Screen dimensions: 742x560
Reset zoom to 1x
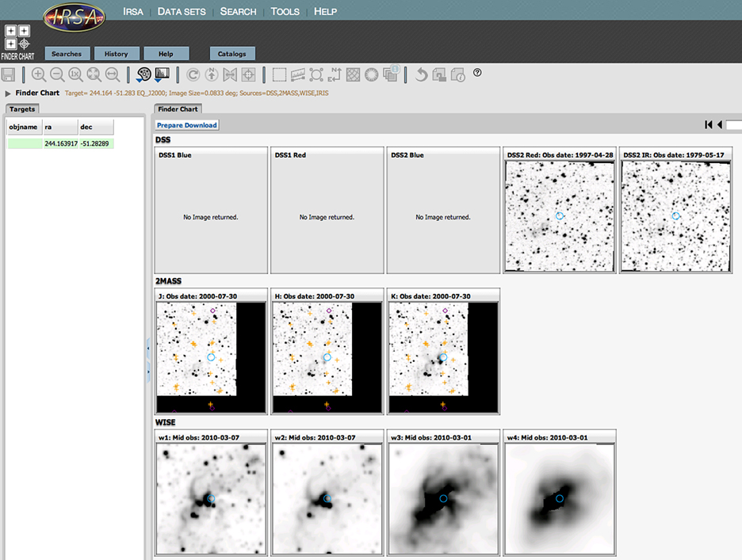click(75, 75)
